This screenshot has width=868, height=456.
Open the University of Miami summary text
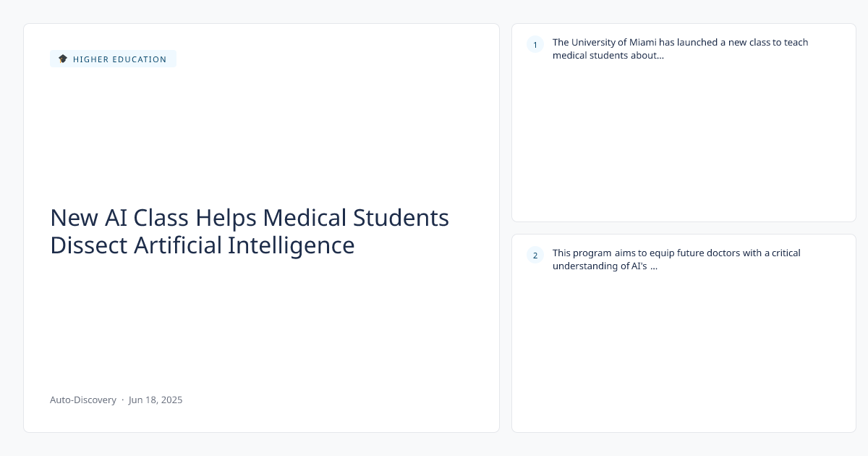[x=680, y=48]
